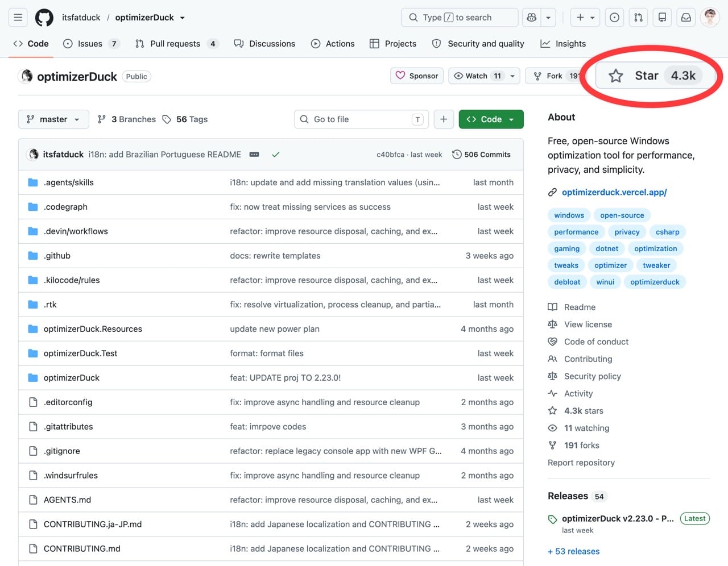This screenshot has height=566, width=728.
Task: Open the AGENTS.md file
Action: (x=67, y=500)
